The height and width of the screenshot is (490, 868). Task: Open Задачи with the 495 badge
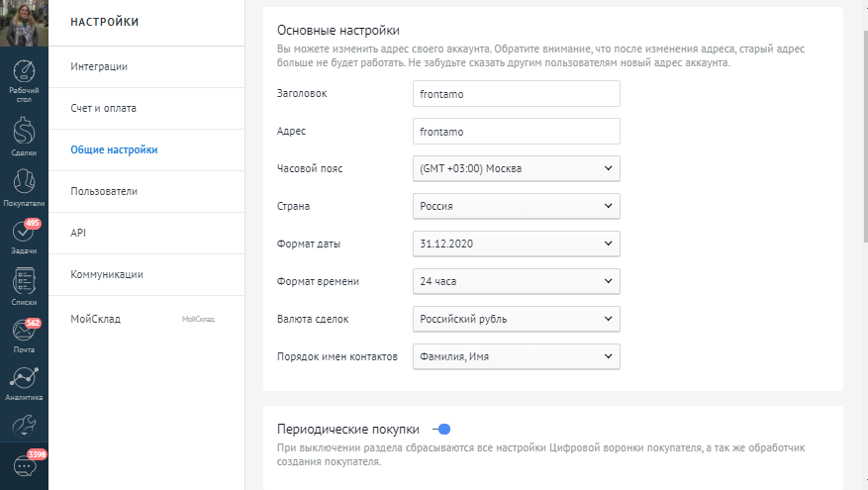click(x=24, y=236)
